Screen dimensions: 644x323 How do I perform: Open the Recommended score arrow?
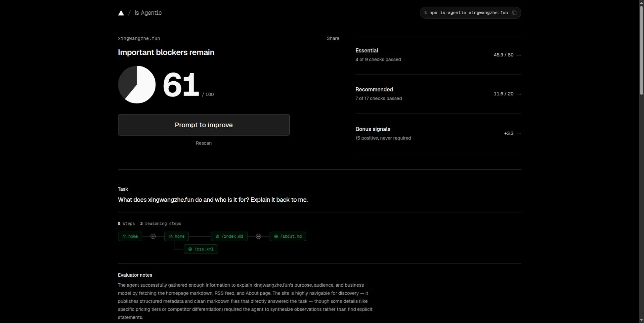click(519, 94)
